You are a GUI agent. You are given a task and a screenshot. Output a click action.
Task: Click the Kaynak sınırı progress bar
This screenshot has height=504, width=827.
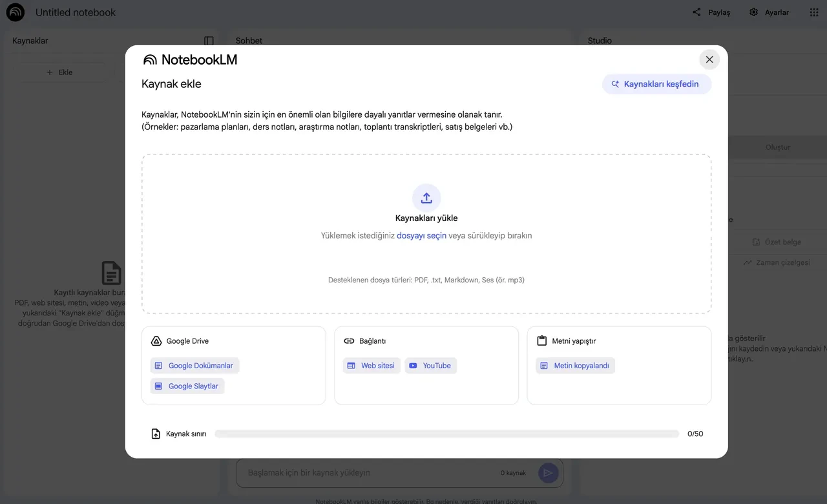pyautogui.click(x=446, y=434)
